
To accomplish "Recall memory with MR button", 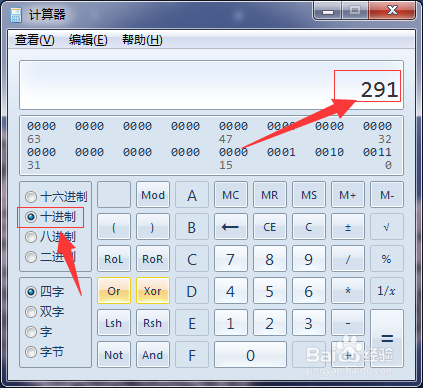I will [x=270, y=195].
